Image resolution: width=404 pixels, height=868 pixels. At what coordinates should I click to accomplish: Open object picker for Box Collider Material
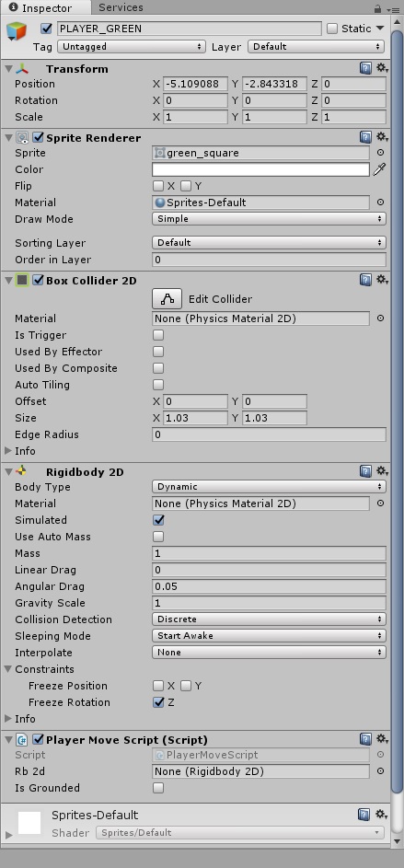pos(380,318)
